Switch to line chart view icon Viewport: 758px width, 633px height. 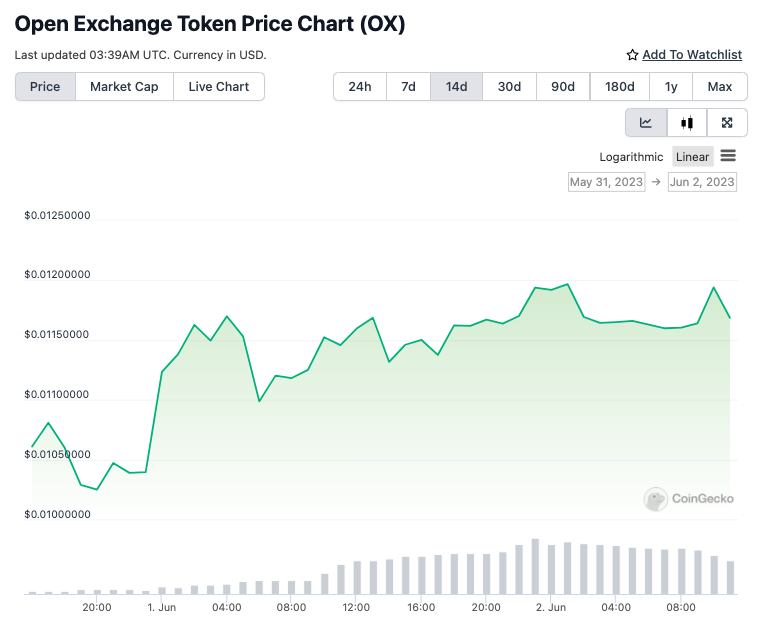click(646, 123)
